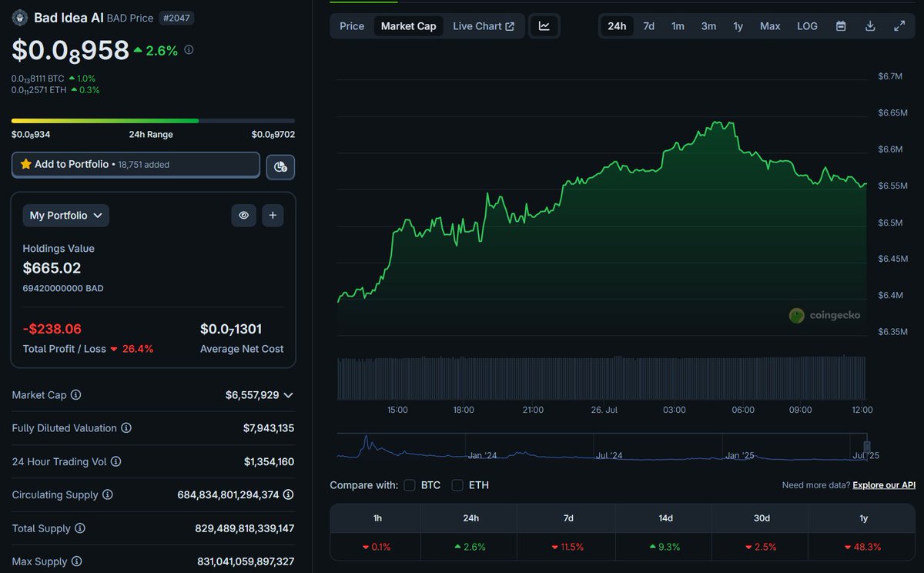Image resolution: width=924 pixels, height=573 pixels.
Task: Click 14d change value 9.3%
Action: point(665,547)
